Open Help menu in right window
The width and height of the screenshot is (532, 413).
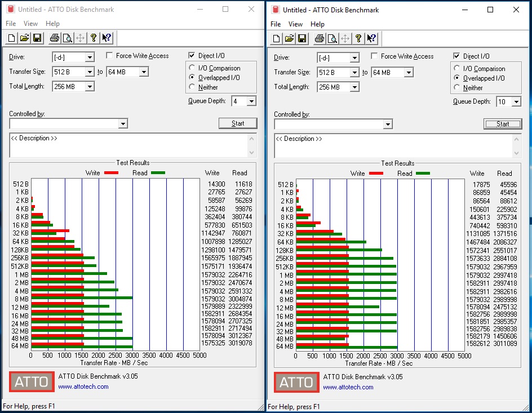[318, 24]
